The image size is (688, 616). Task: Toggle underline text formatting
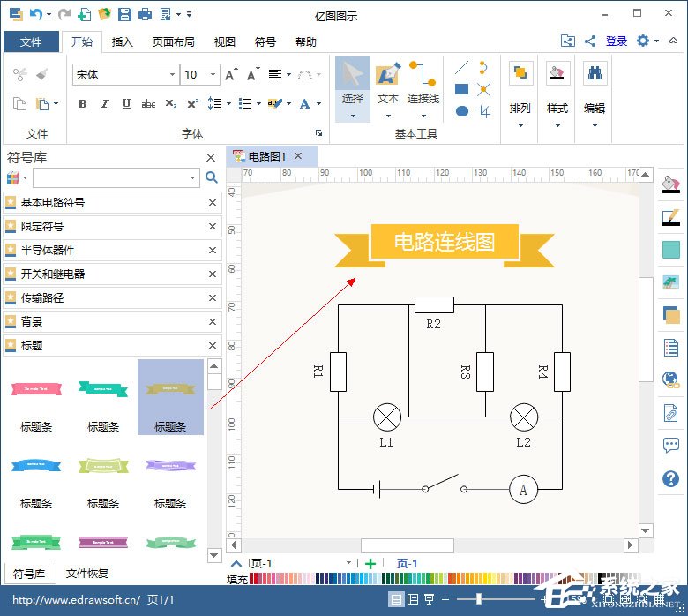point(126,104)
